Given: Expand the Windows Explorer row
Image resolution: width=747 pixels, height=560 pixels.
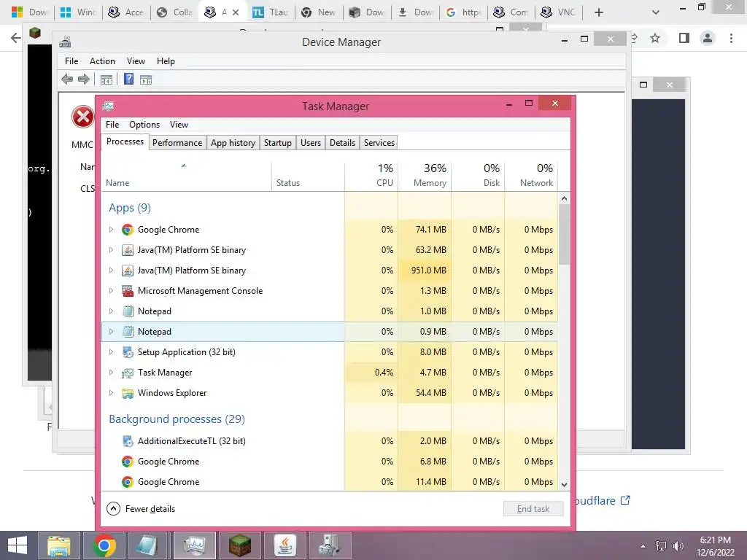Looking at the screenshot, I should click(111, 393).
